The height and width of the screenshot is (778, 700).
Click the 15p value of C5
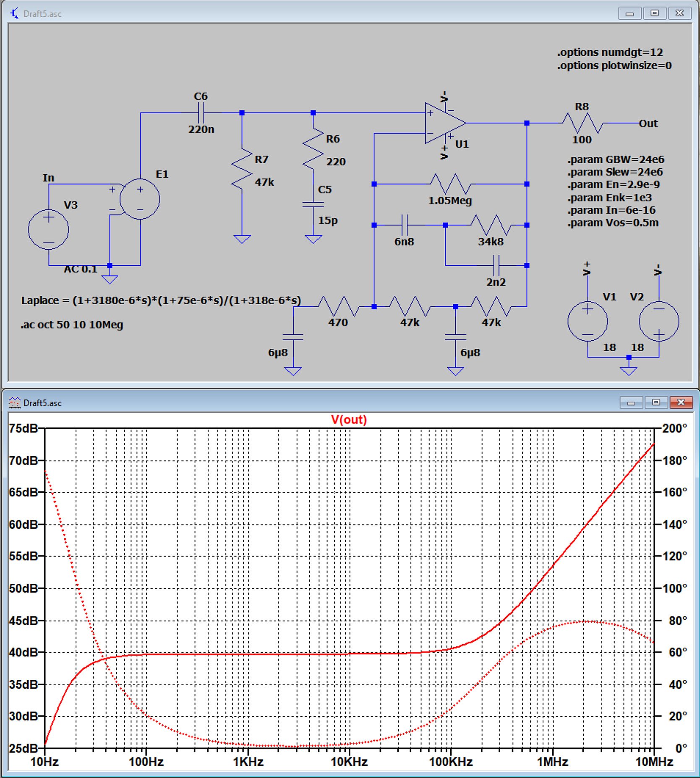coord(328,220)
